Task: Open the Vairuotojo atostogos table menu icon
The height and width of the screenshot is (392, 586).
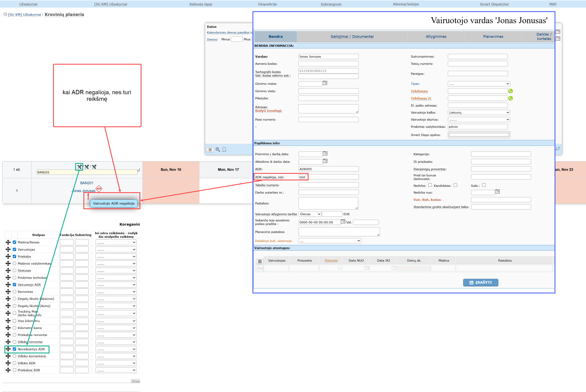Action: click(x=260, y=261)
